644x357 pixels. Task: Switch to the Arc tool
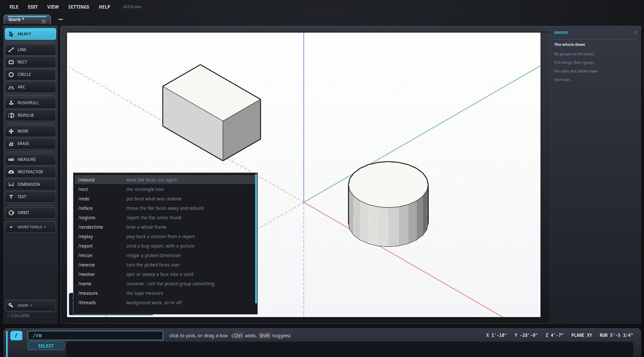tap(31, 87)
